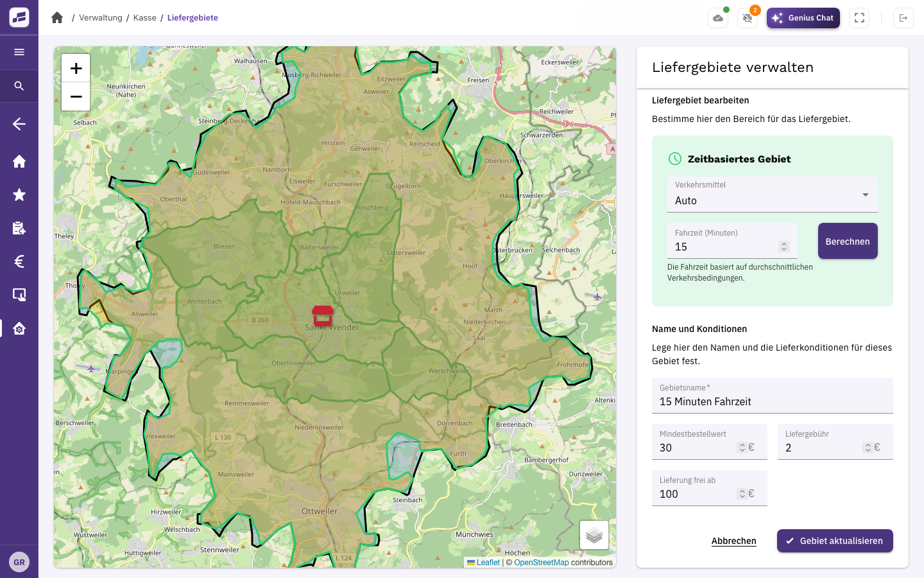
Task: Click the back arrow in sidebar
Action: click(19, 124)
